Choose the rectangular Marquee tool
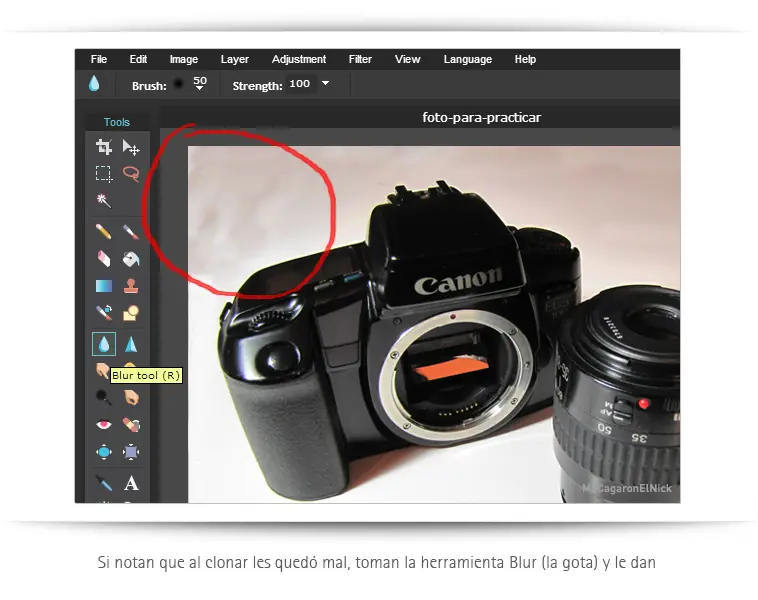 click(x=104, y=174)
